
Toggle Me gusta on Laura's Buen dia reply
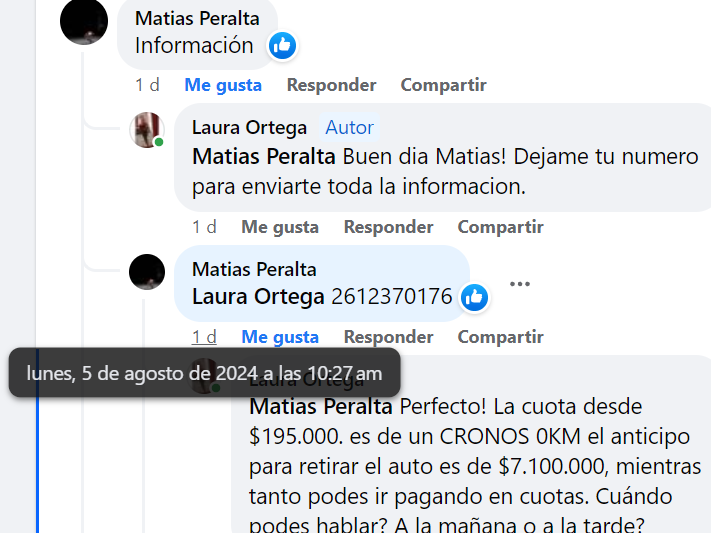(x=280, y=227)
